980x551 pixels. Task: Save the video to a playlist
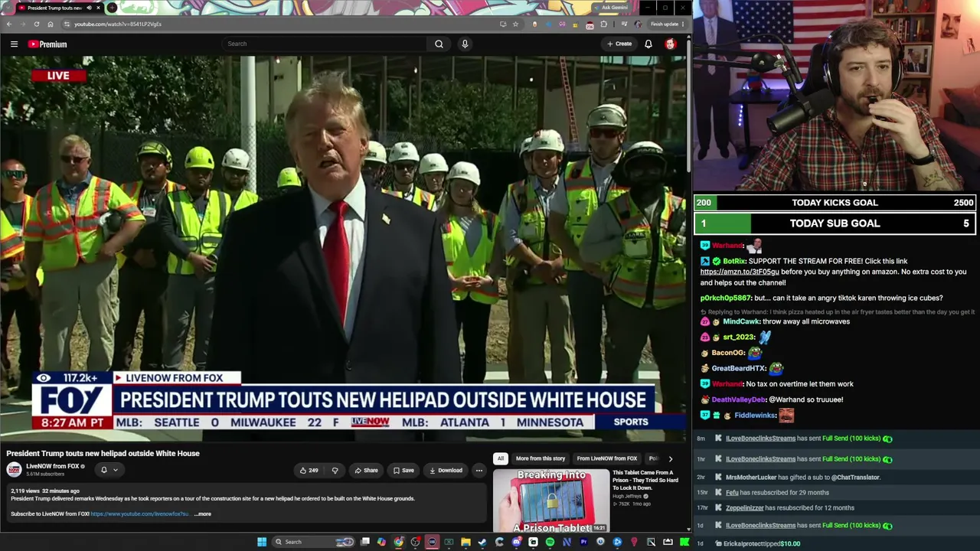click(403, 470)
